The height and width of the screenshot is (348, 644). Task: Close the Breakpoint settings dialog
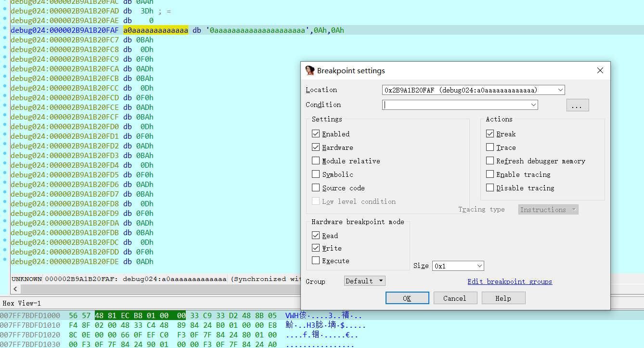click(600, 70)
